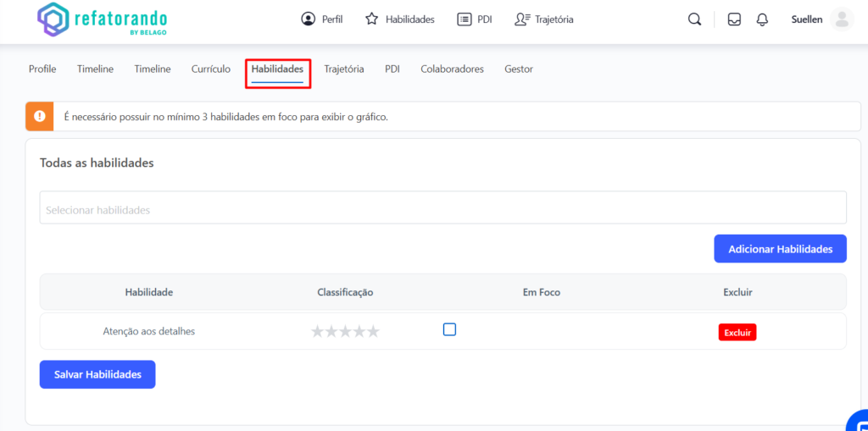Viewport: 868px width, 431px height.
Task: Open the notifications bell icon
Action: 762,19
